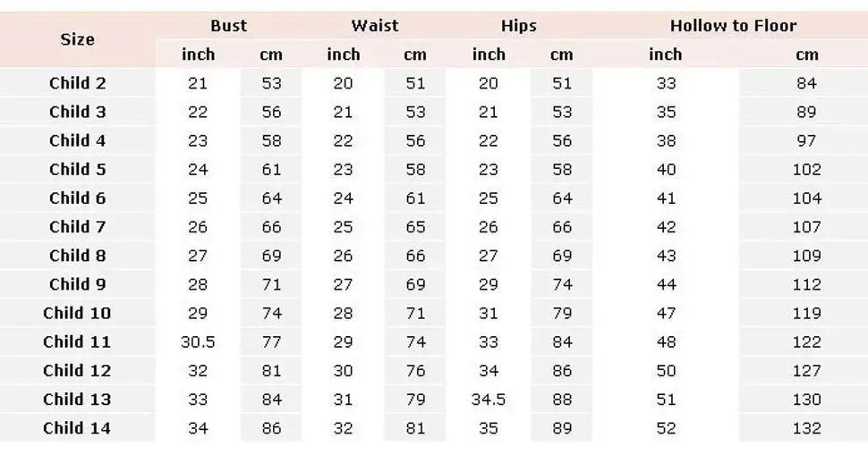
Task: Click the inch subheader under Hollow to Floor
Action: 666,55
